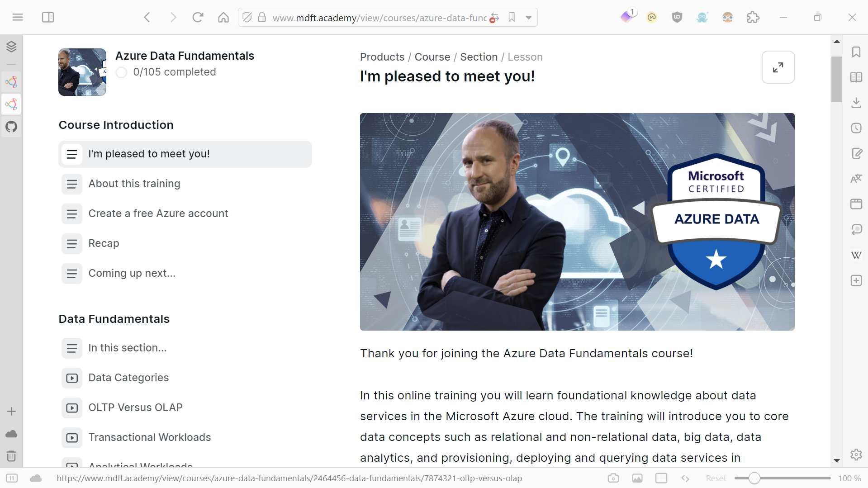Select the workspaces layers icon in top-left sidebar
This screenshot has width=868, height=488.
pyautogui.click(x=11, y=47)
